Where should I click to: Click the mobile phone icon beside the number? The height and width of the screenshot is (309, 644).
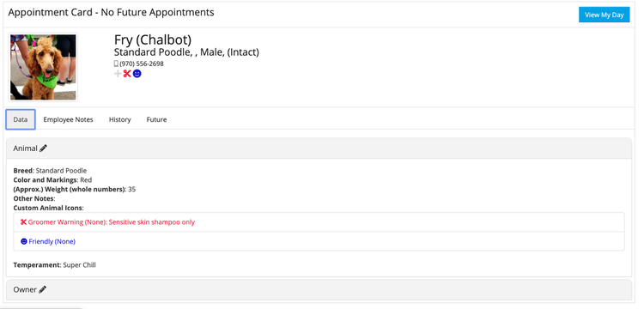coord(116,64)
